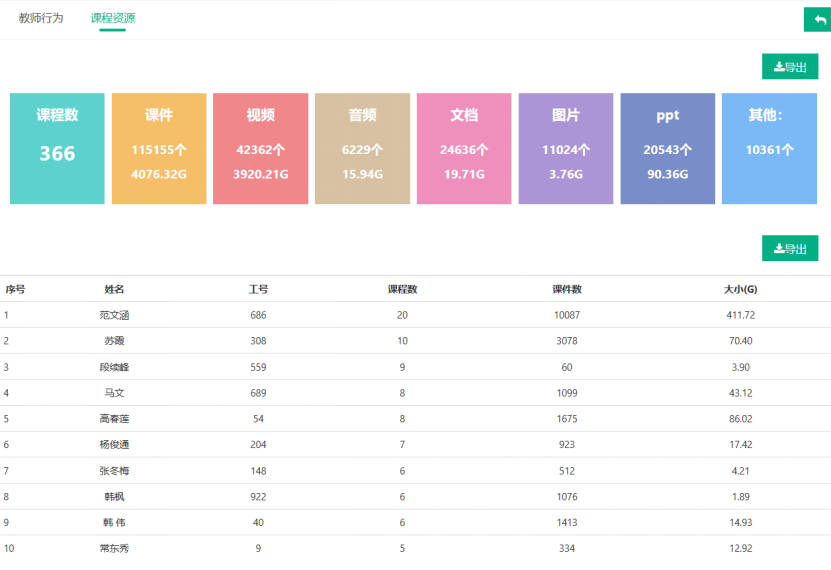Click the lower 导出 button above the table
This screenshot has width=831, height=570.
(x=790, y=249)
